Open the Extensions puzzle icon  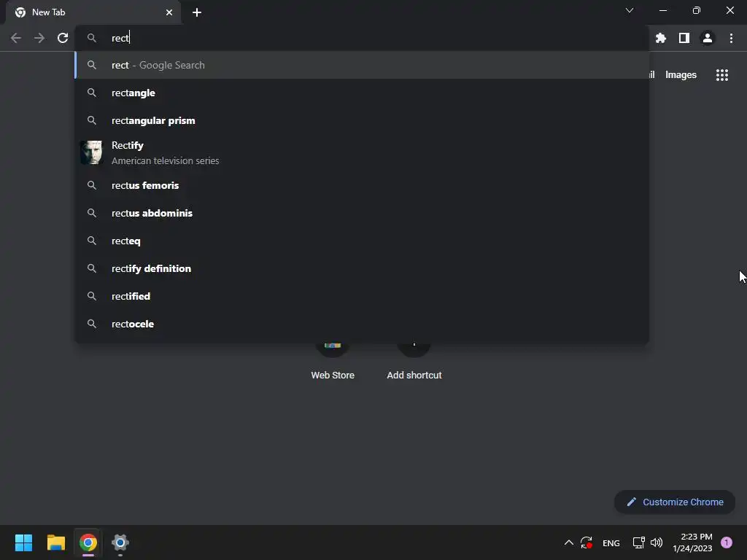pyautogui.click(x=661, y=38)
